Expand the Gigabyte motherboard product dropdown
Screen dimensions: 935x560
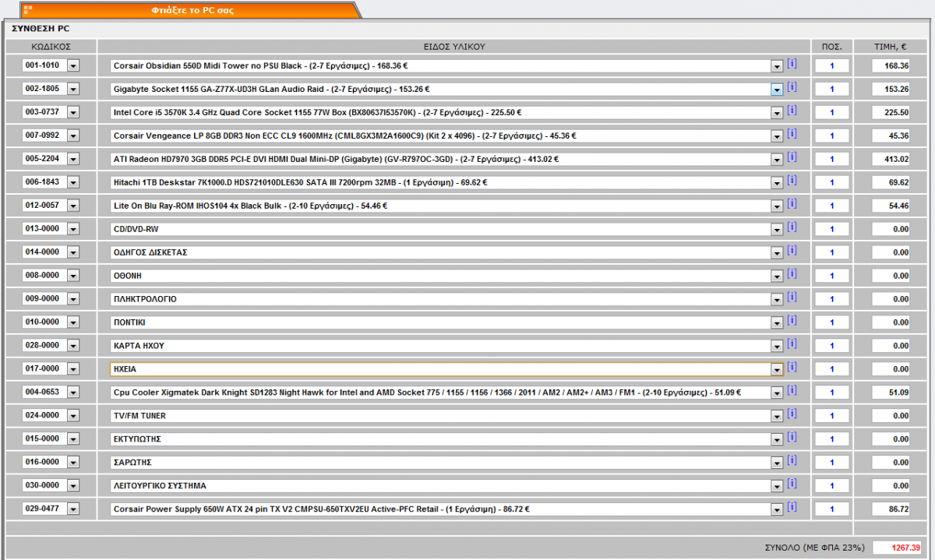777,90
